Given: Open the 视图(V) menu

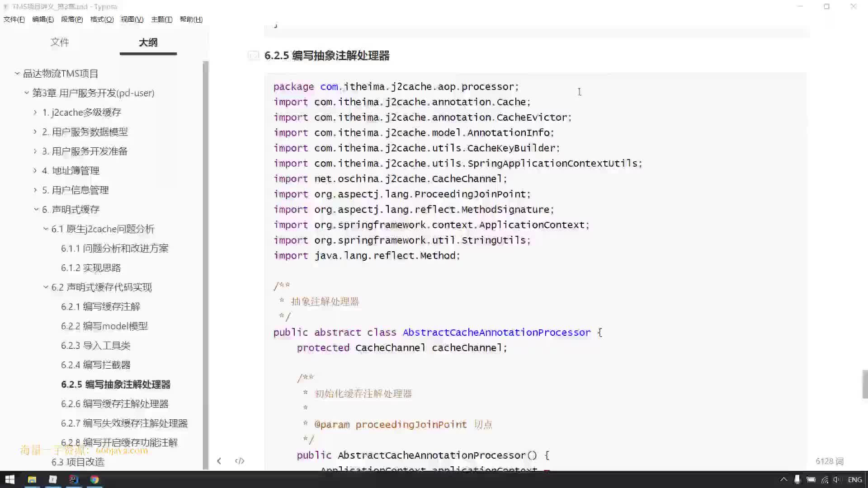Looking at the screenshot, I should [x=132, y=19].
